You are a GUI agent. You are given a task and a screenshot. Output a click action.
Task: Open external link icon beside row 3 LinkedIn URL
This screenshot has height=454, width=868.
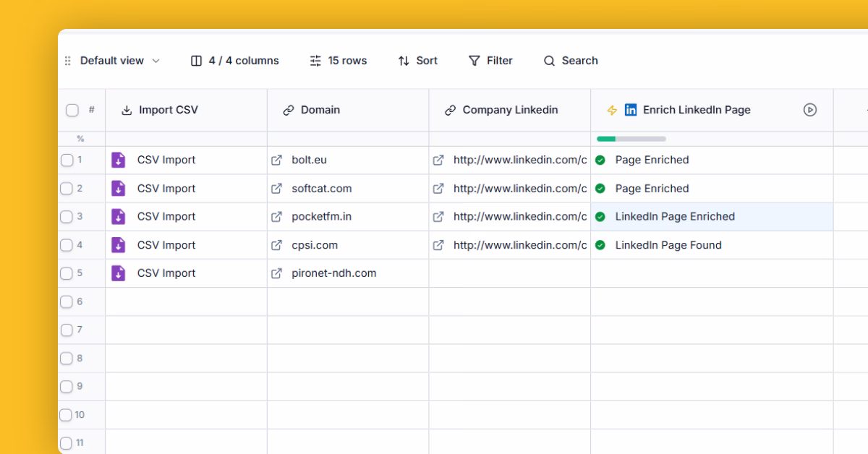(438, 216)
